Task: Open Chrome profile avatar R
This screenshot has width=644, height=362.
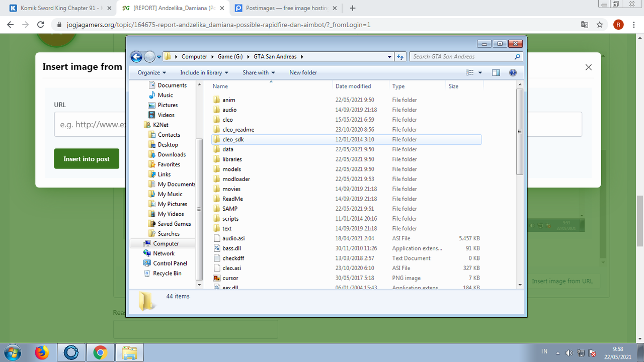Action: [618, 24]
